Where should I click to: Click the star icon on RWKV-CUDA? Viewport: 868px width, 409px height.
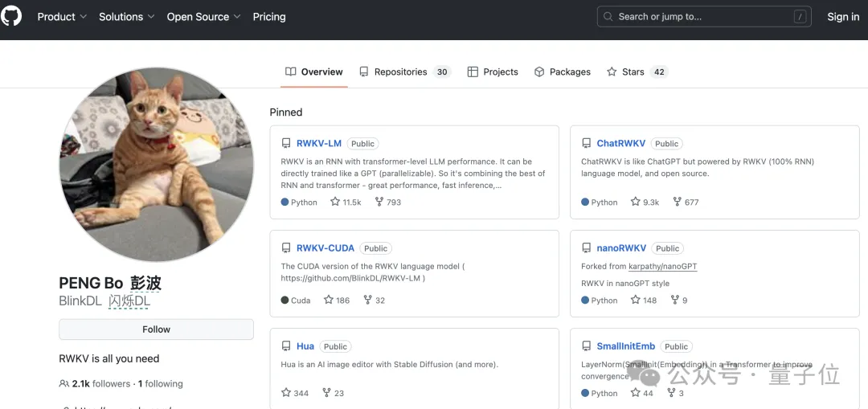pos(329,301)
